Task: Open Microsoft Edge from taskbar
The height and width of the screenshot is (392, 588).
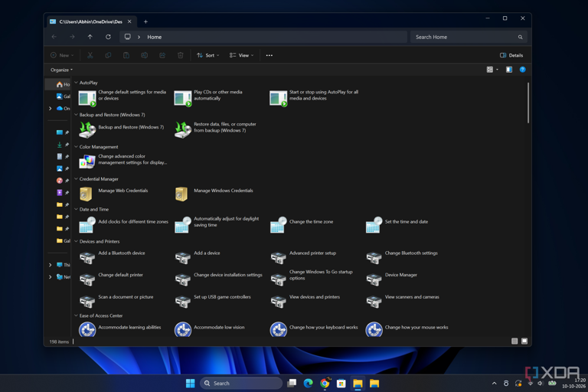Action: pos(309,383)
